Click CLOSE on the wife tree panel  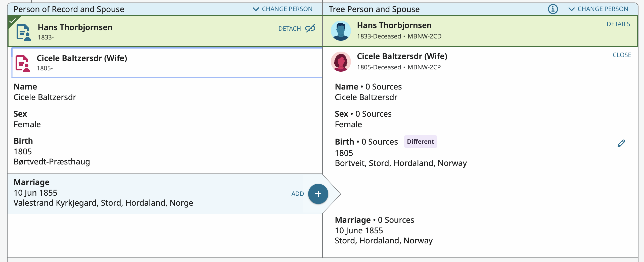[x=622, y=55]
